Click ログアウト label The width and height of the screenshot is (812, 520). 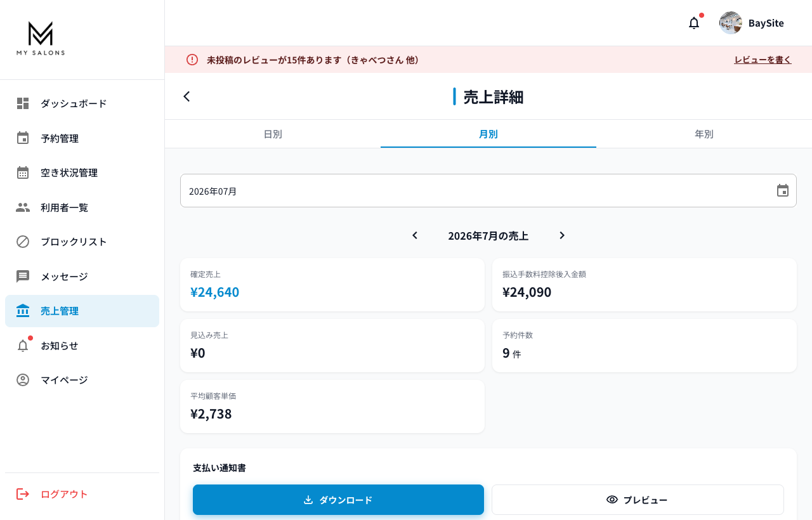pos(64,494)
